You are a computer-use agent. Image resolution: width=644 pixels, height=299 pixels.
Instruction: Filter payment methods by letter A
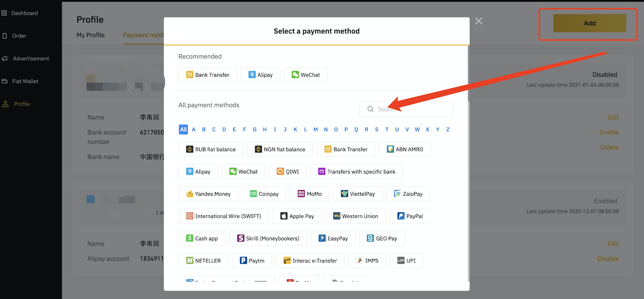(194, 129)
